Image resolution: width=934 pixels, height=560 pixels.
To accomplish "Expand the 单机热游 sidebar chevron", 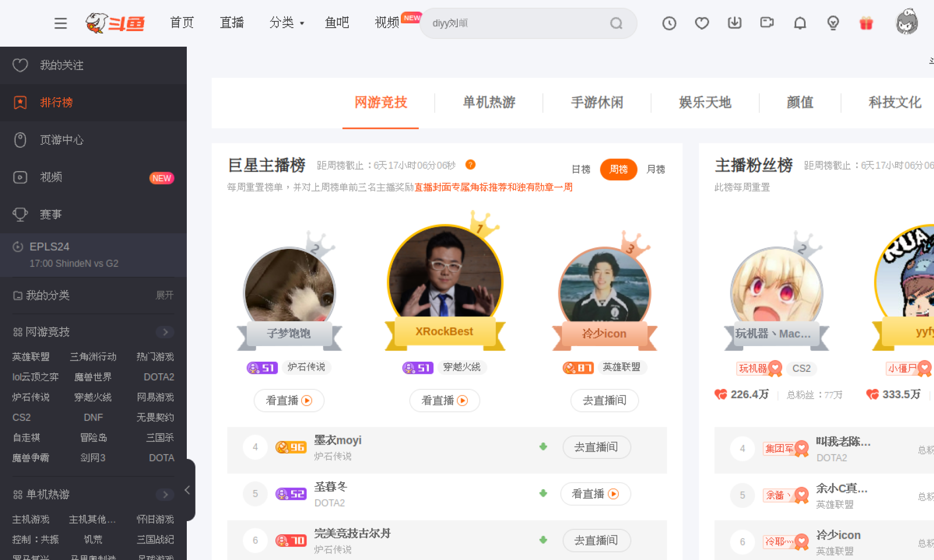I will point(165,494).
